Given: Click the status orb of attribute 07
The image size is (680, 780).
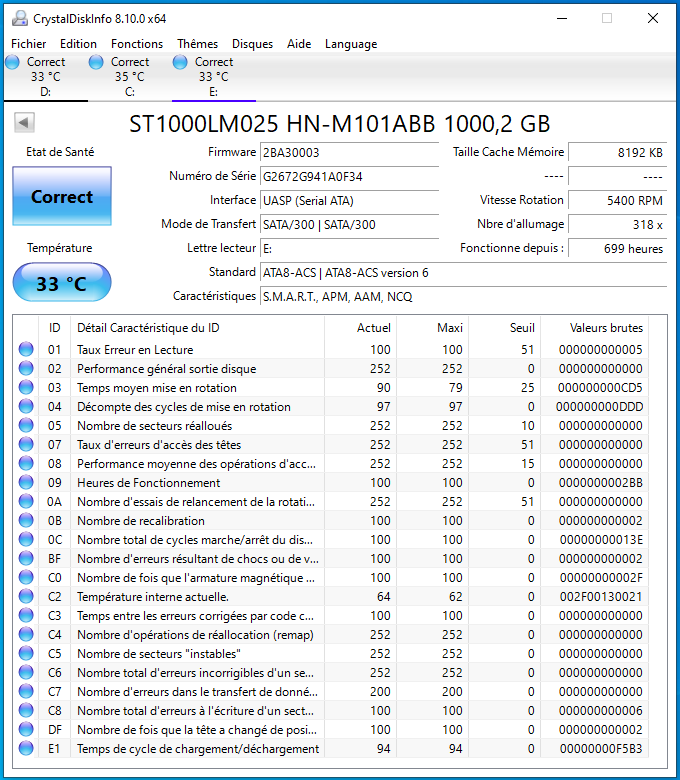Looking at the screenshot, I should click(x=26, y=444).
